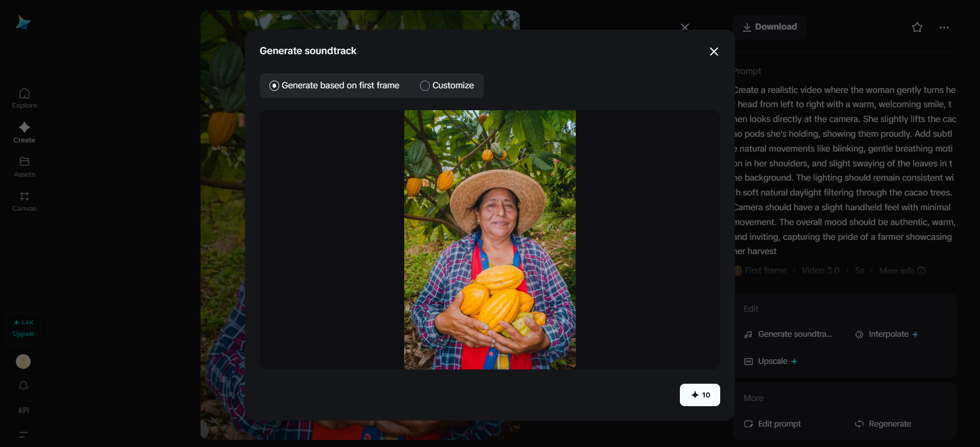
Task: Open the notifications bell
Action: pyautogui.click(x=23, y=386)
